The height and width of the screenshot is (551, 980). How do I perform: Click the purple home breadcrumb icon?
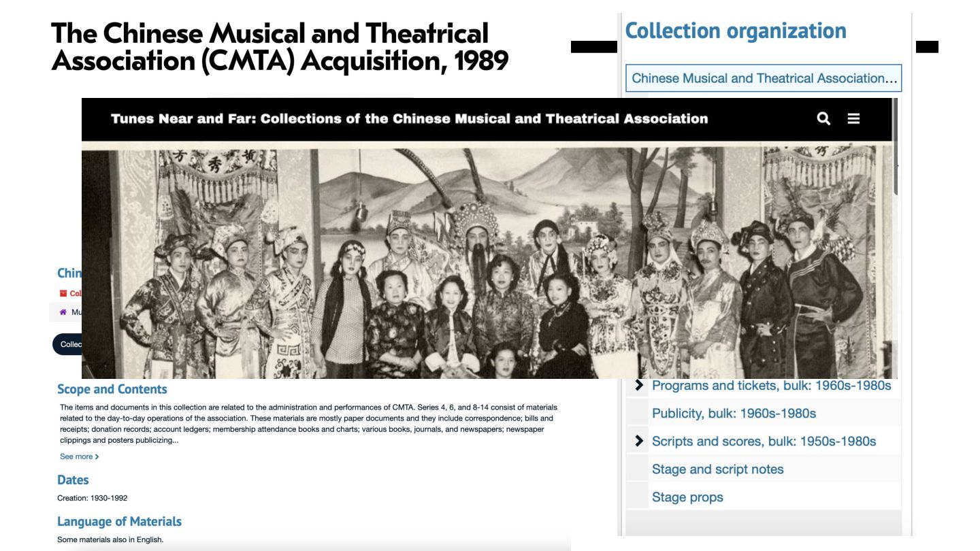(x=63, y=312)
